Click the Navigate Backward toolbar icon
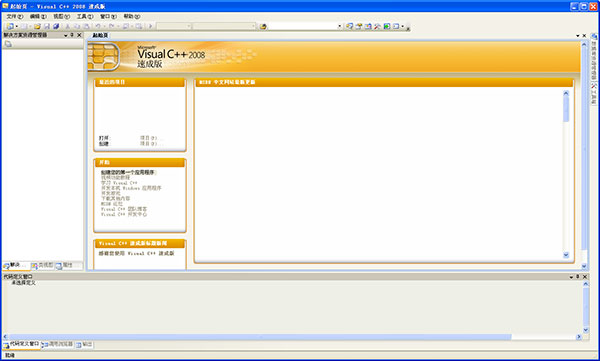The image size is (600, 361). [x=125, y=26]
